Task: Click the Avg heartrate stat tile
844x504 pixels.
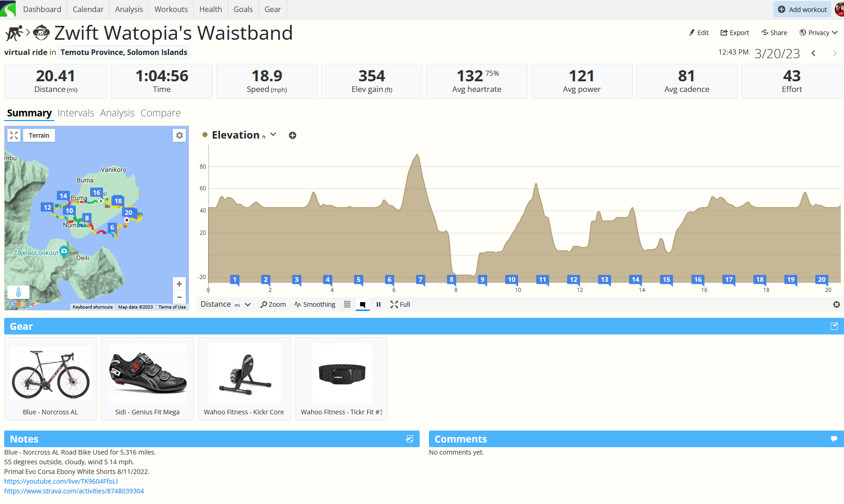Action: coord(477,81)
